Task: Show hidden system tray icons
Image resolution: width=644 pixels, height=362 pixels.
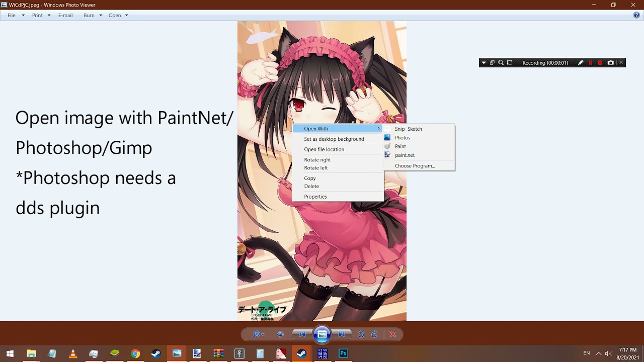Action: click(x=599, y=353)
